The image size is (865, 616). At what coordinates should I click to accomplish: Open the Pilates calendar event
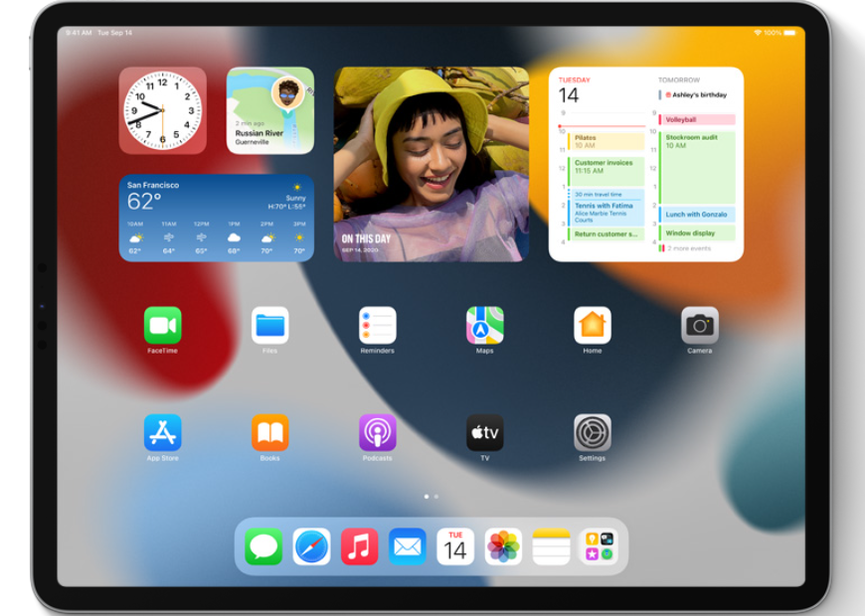(x=605, y=141)
